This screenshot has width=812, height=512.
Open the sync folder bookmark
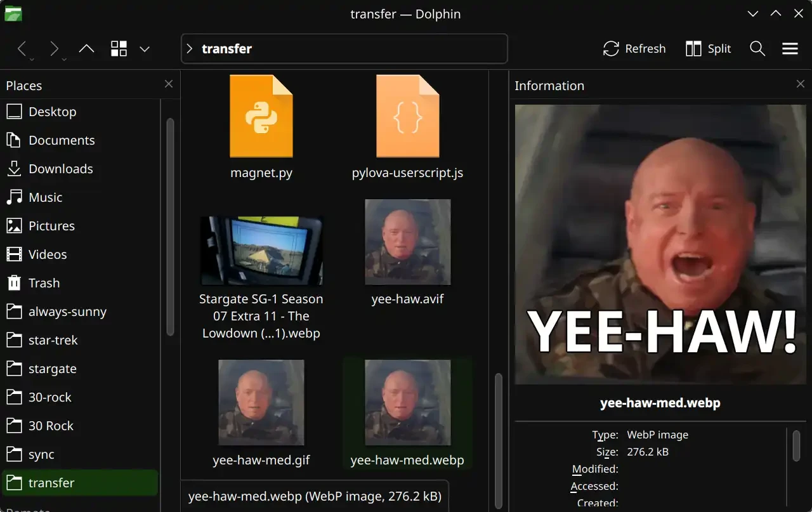pos(81,454)
